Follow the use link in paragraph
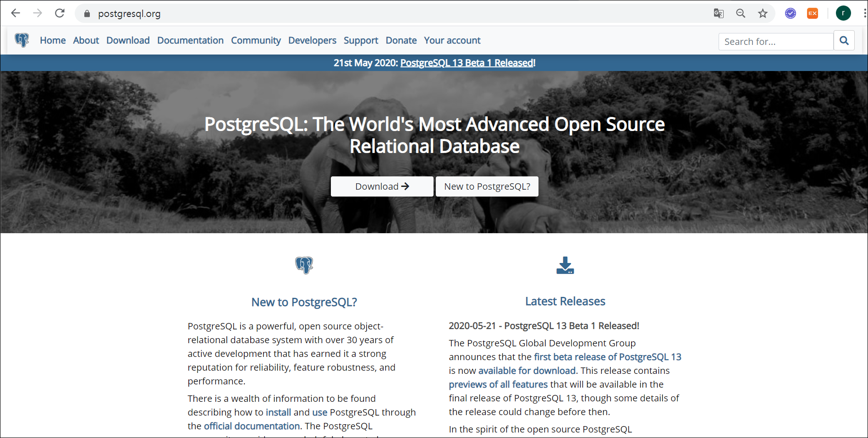Viewport: 868px width, 438px height. tap(319, 412)
